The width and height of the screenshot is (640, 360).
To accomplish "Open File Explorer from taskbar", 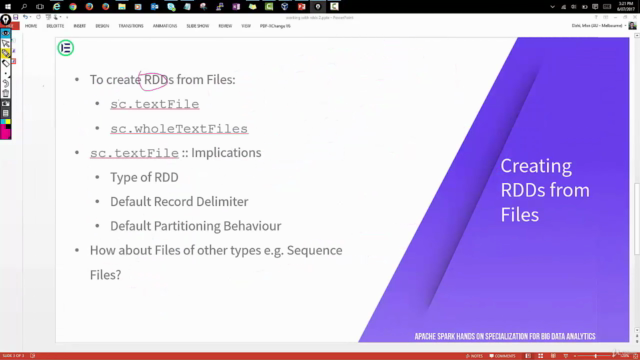I will [122, 7].
